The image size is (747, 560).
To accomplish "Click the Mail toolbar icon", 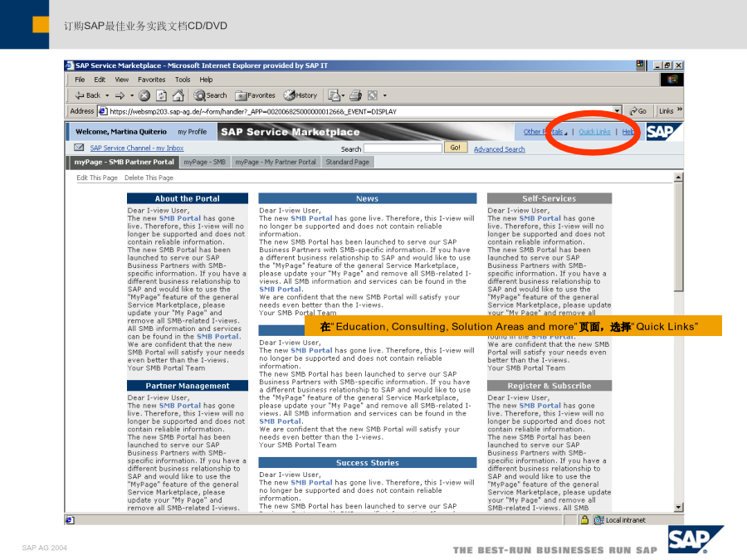I will (x=334, y=95).
